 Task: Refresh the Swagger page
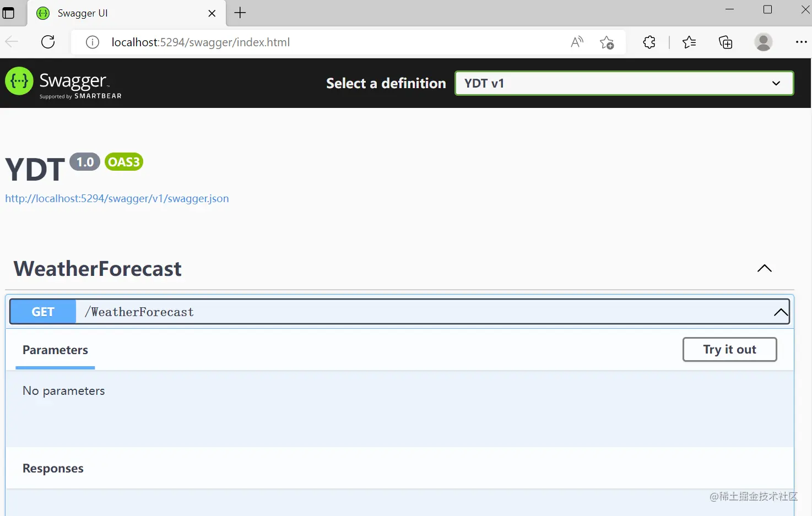click(48, 42)
